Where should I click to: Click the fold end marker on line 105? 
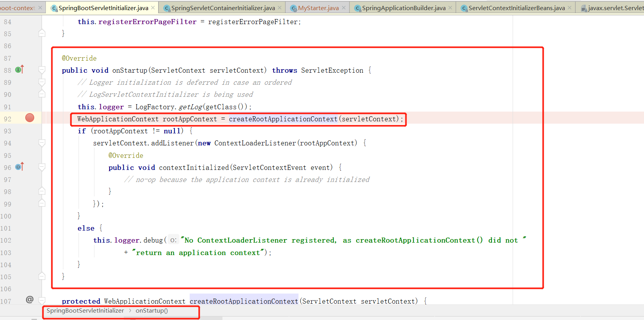click(42, 276)
